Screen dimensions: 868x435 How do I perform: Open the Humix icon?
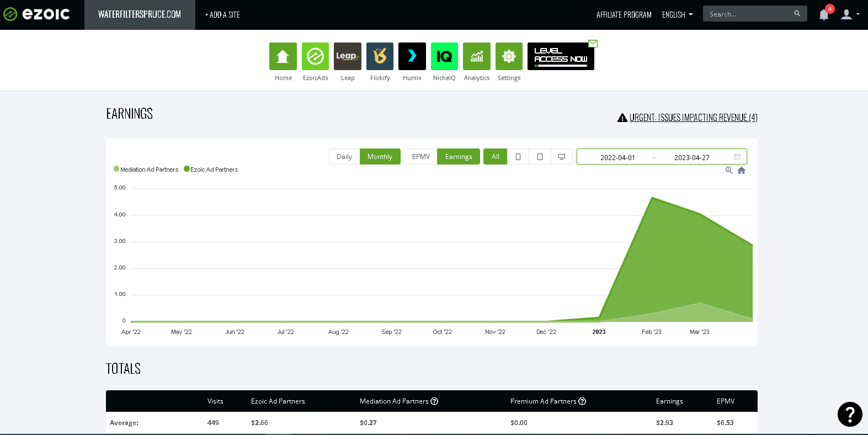coord(412,56)
